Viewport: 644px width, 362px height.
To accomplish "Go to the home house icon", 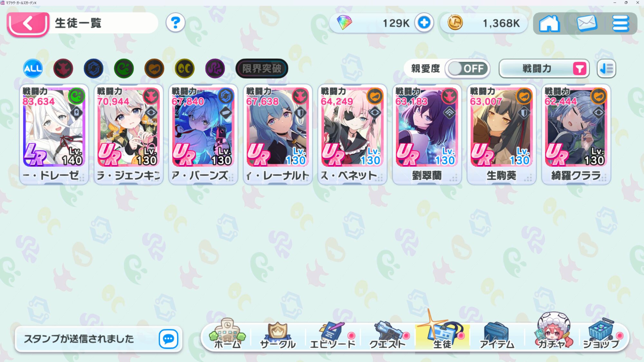I will (x=549, y=23).
